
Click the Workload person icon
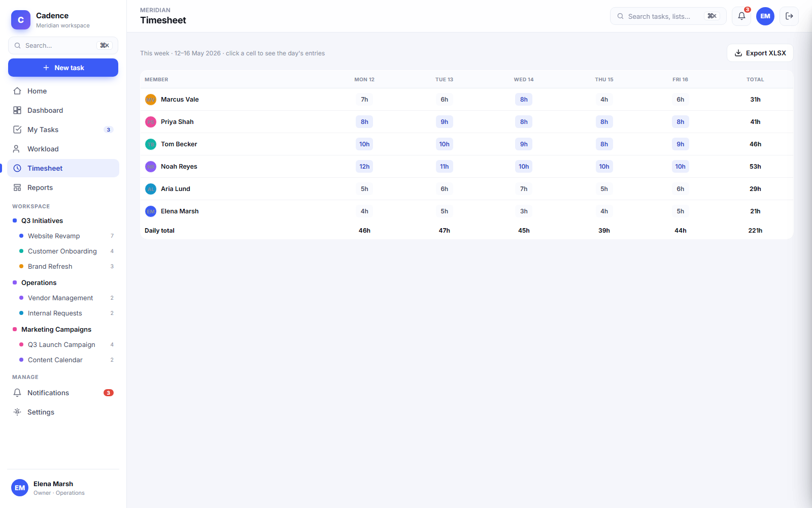(x=17, y=149)
